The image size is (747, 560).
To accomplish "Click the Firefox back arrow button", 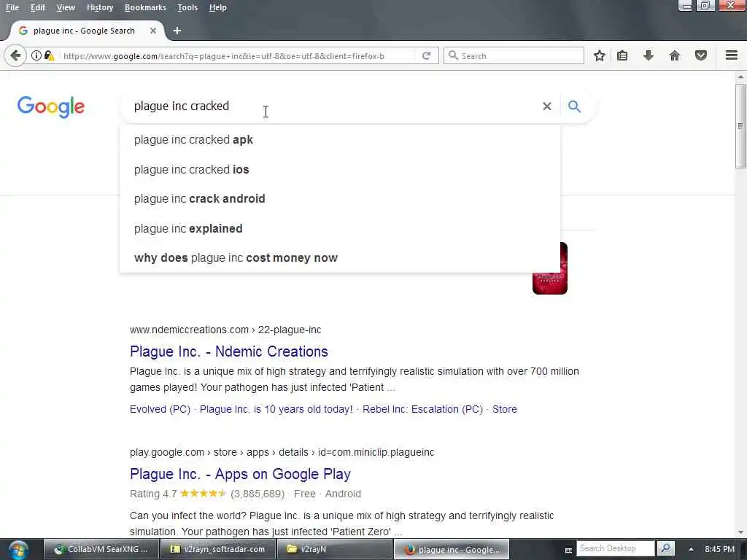I will tap(15, 55).
